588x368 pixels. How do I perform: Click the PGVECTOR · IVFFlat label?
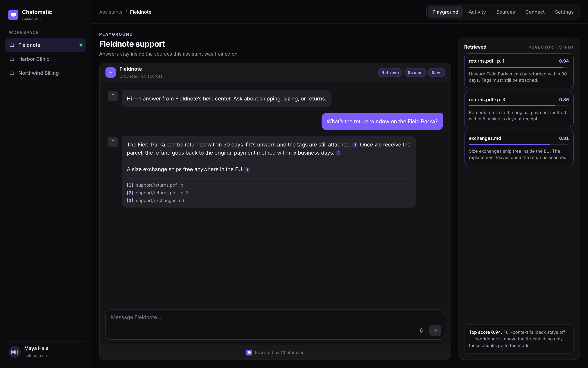point(551,47)
